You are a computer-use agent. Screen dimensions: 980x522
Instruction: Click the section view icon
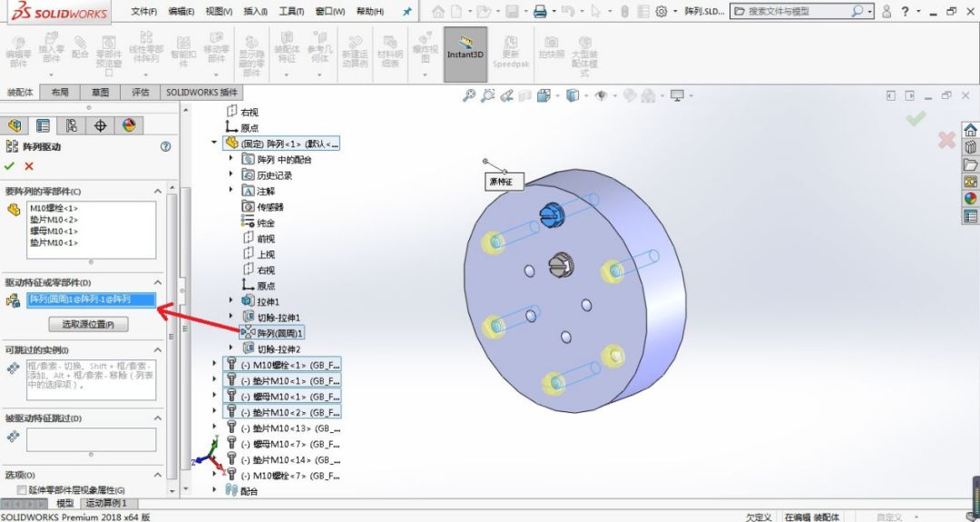[x=525, y=95]
